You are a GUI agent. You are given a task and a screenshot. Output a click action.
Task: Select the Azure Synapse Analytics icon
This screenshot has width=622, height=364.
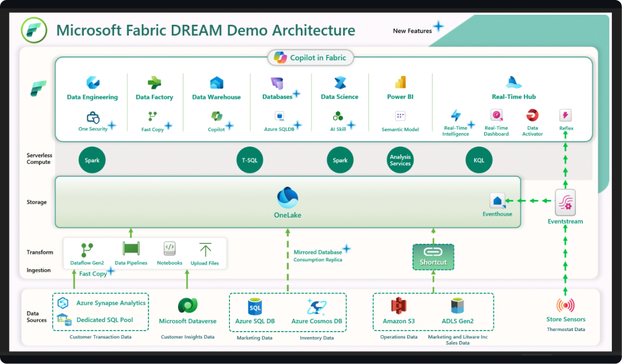(63, 303)
